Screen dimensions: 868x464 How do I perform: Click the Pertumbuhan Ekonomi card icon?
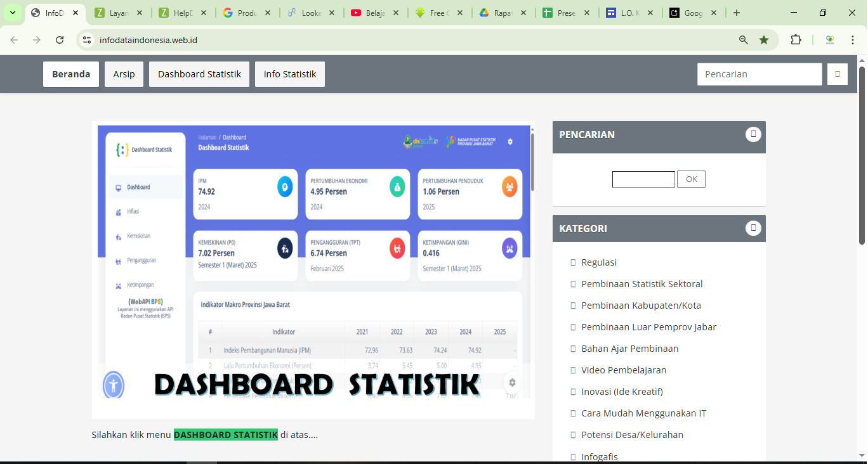pyautogui.click(x=397, y=187)
